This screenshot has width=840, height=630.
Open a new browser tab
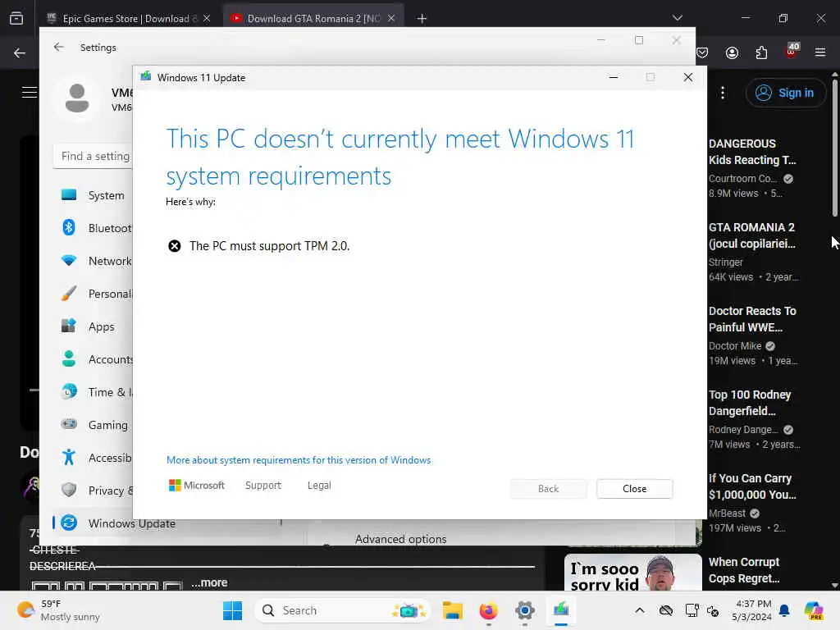pos(422,19)
